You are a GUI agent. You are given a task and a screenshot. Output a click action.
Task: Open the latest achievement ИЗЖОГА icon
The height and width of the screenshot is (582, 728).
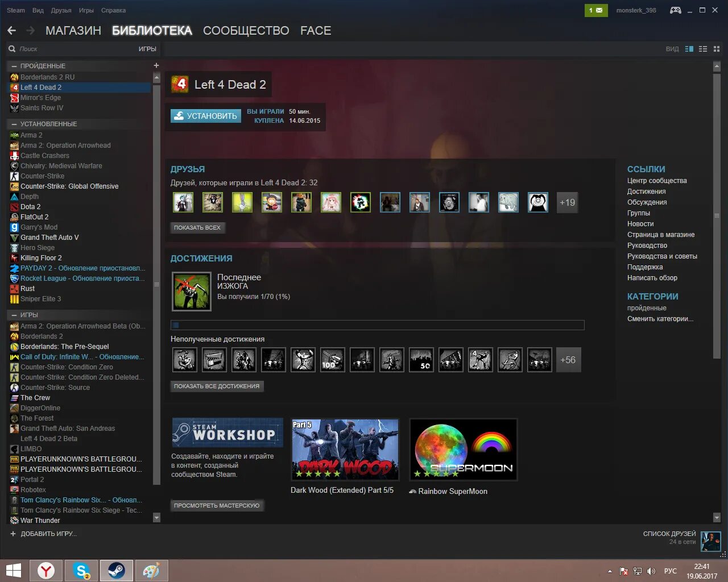coord(192,292)
